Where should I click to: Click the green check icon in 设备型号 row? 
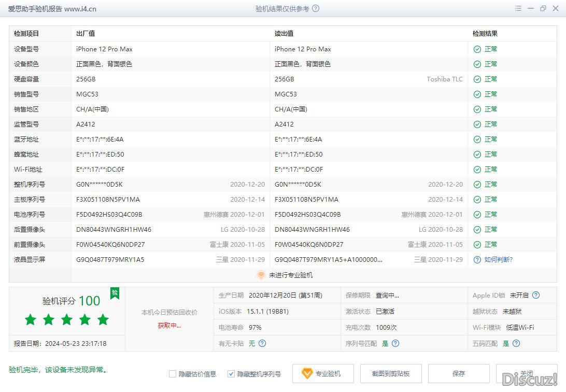click(477, 49)
